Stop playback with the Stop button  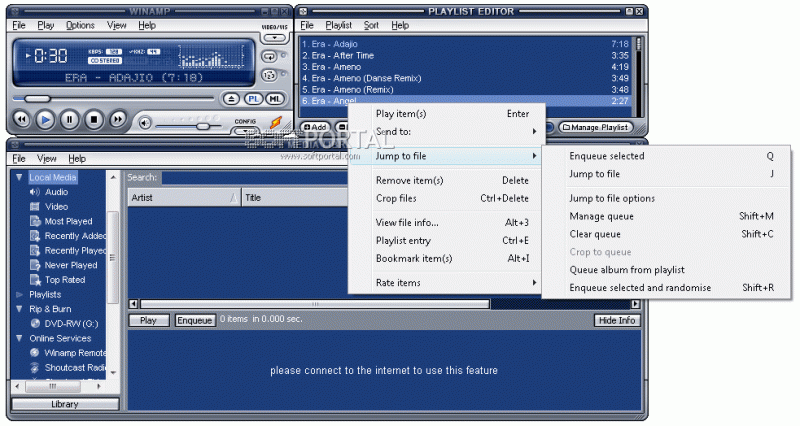[x=93, y=120]
